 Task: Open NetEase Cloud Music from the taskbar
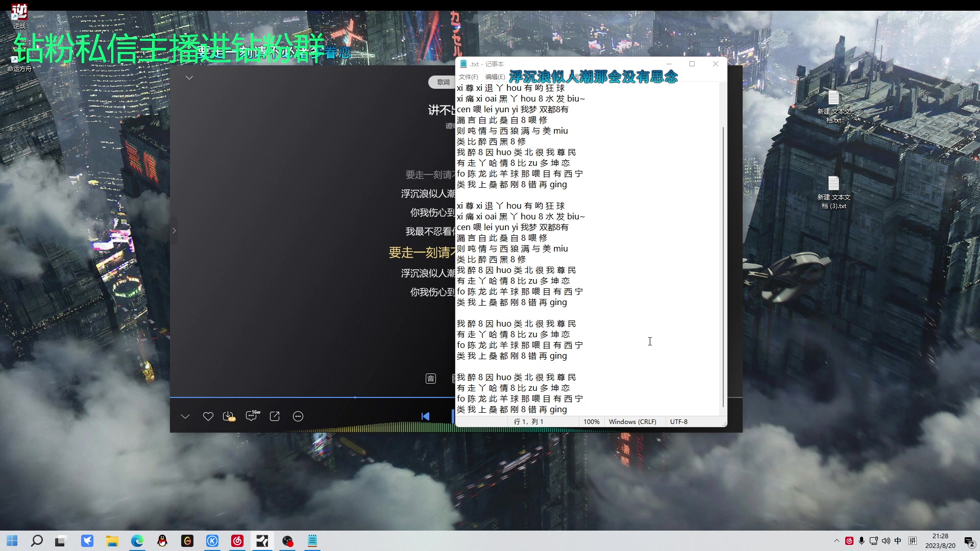pos(237,541)
